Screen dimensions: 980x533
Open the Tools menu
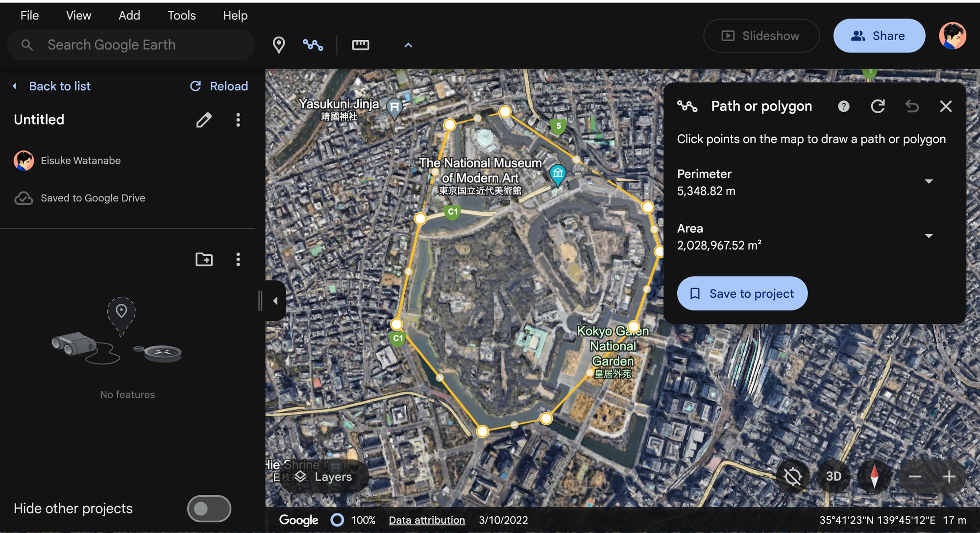(181, 16)
